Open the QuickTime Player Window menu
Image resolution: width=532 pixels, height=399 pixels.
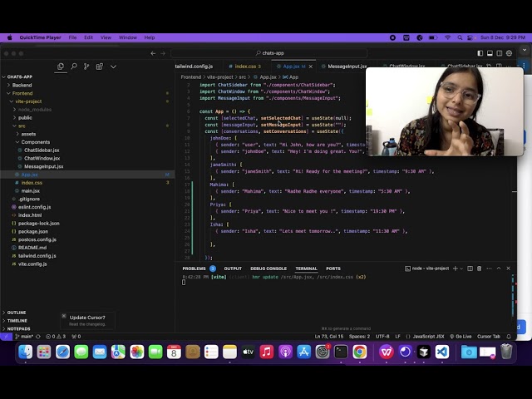tap(127, 37)
